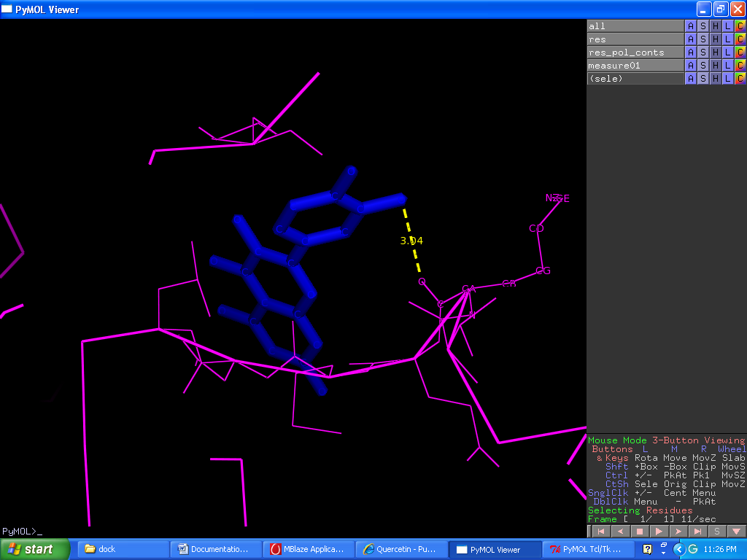The height and width of the screenshot is (560, 747).
Task: Toggle visibility of measure01 object
Action: pos(635,66)
